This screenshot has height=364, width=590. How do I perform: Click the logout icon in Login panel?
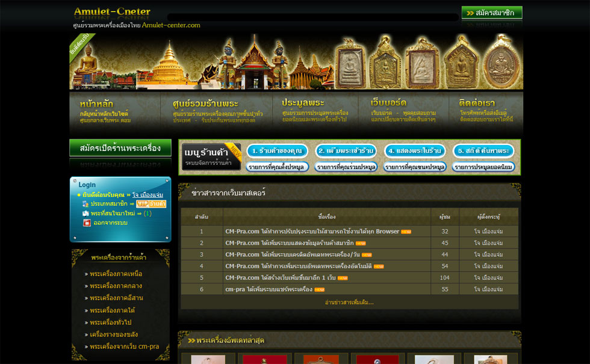[x=87, y=223]
